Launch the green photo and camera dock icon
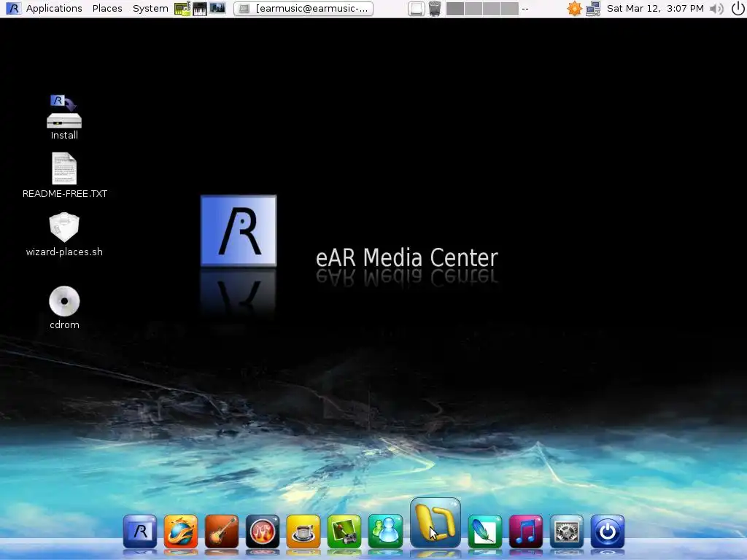Screen dimensions: 747x560 (344, 531)
